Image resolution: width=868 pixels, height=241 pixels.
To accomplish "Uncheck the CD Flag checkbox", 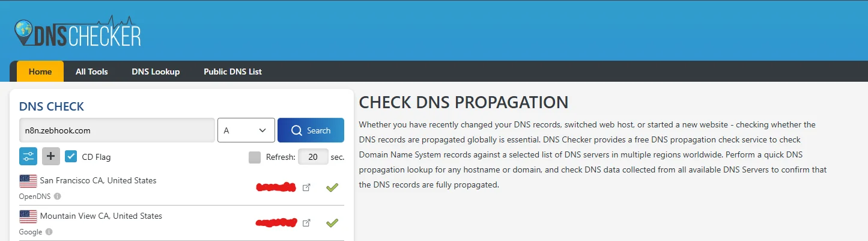I will coord(71,156).
